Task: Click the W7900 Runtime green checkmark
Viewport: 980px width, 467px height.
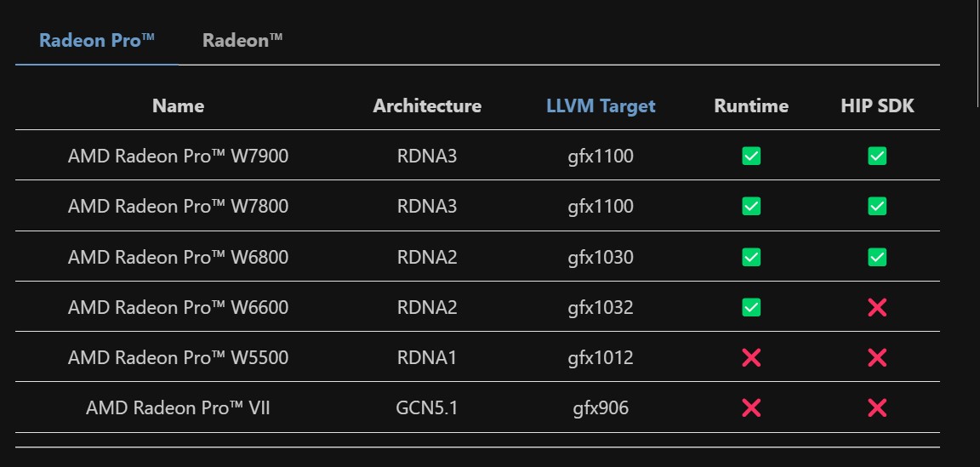Action: 751,156
